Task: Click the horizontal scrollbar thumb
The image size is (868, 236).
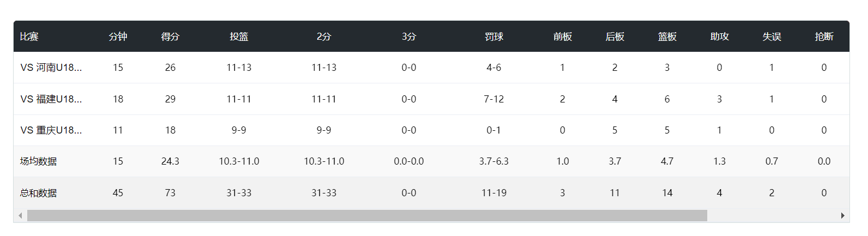Action: 367,216
